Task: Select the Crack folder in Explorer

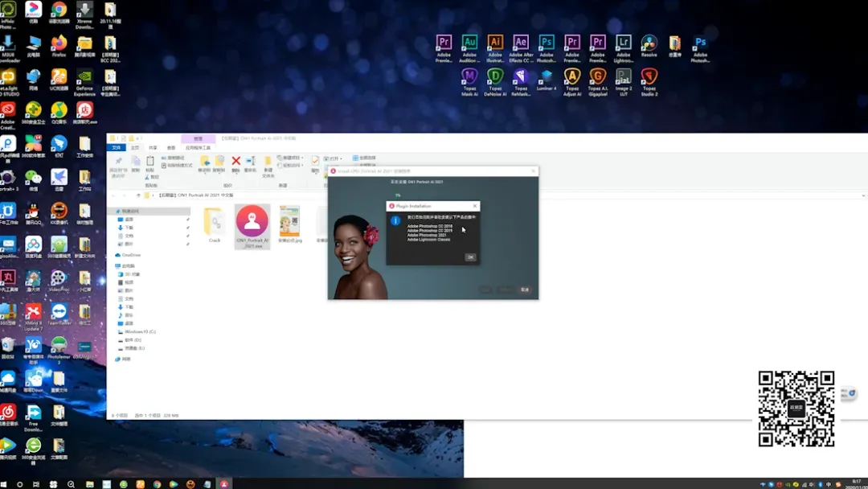Action: click(215, 225)
